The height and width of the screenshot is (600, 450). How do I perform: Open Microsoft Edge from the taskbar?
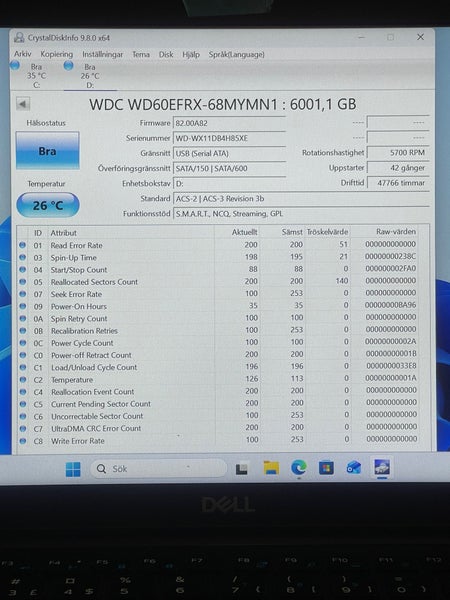click(298, 468)
